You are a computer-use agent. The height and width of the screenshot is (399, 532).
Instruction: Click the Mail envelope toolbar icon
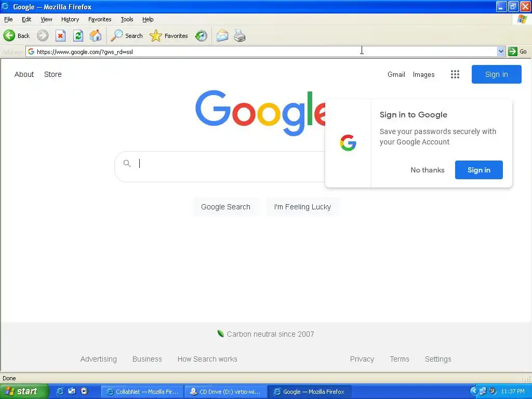tap(222, 36)
